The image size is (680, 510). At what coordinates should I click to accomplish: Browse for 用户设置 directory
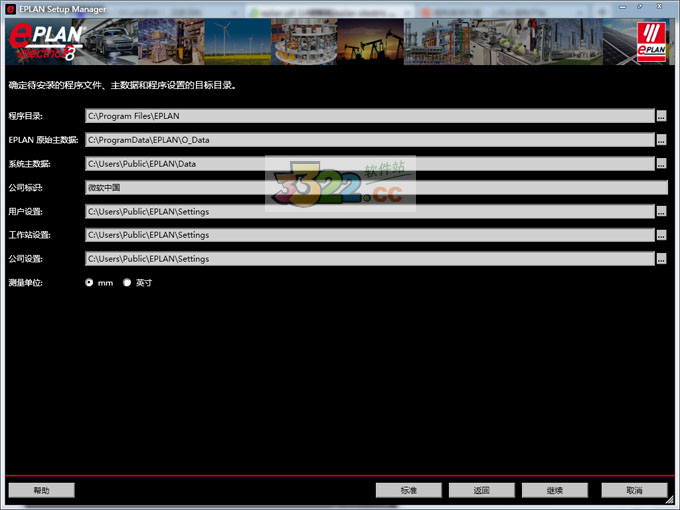pyautogui.click(x=661, y=211)
